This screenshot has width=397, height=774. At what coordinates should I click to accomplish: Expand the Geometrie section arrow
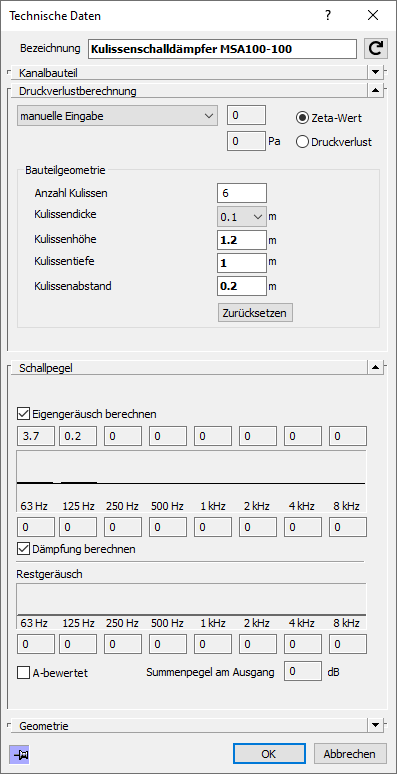coord(376,725)
